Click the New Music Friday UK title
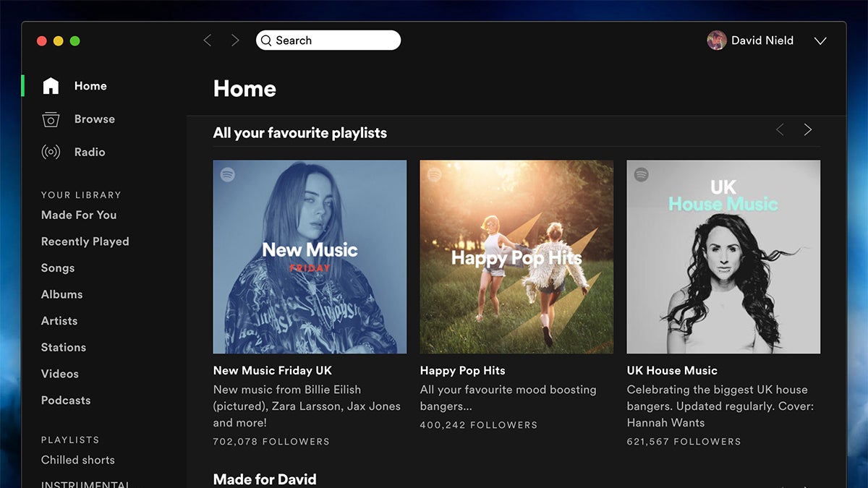Screen dimensions: 868x488 click(272, 370)
